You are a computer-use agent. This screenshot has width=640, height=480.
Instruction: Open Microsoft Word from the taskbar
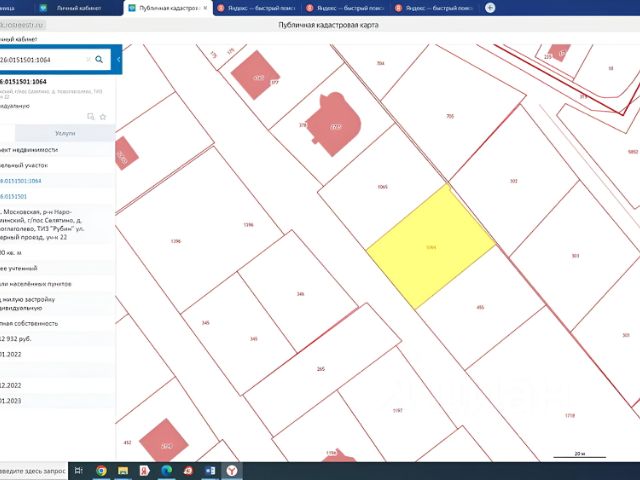coord(210,471)
